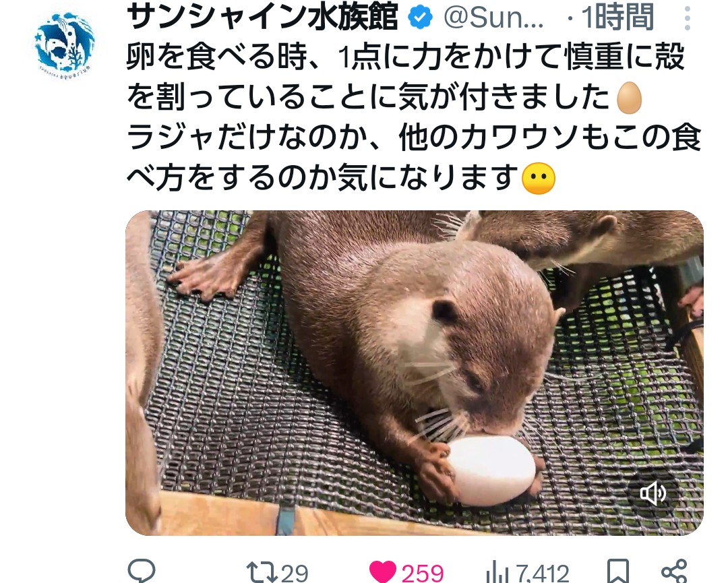The image size is (728, 583).
Task: Open the Sunshine Aquarium profile avatar
Action: [65, 44]
